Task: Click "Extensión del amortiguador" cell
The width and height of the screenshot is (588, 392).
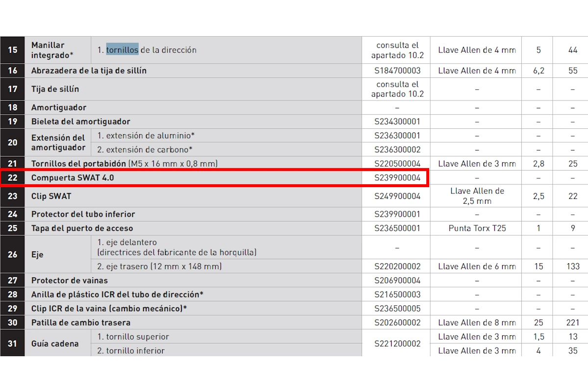Action: [x=58, y=143]
